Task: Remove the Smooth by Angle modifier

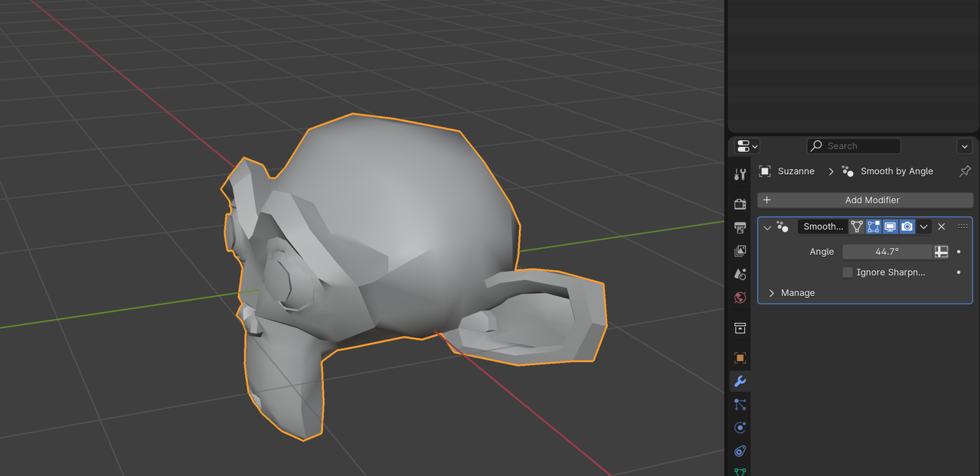Action: 942,227
